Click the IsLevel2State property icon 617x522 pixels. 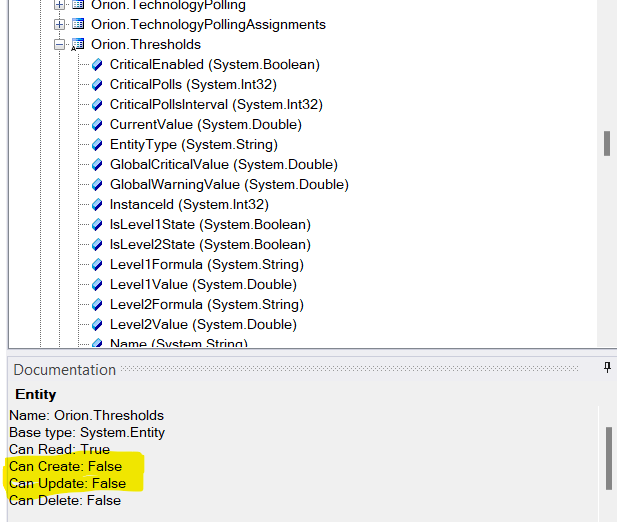point(97,245)
